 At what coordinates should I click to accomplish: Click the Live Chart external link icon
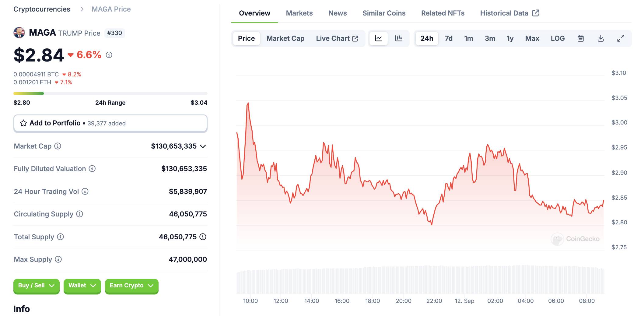[x=355, y=39]
